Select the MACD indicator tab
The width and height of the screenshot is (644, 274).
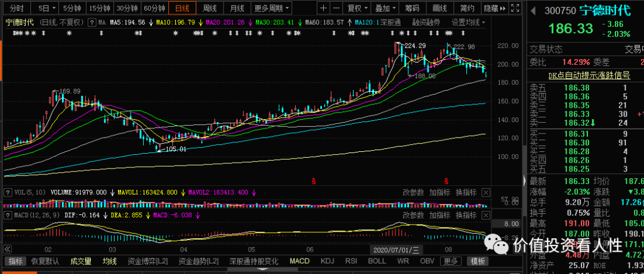pos(300,261)
